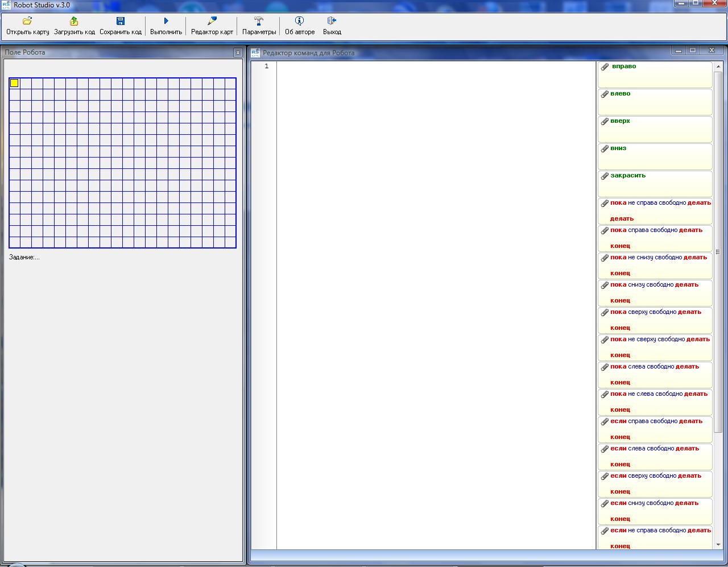This screenshot has width=728, height=567.
Task: Click the Загрузить код toolbar icon
Action: coord(74,21)
